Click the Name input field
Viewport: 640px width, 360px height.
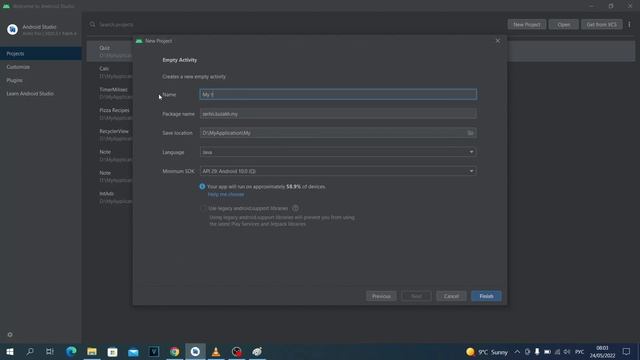338,94
